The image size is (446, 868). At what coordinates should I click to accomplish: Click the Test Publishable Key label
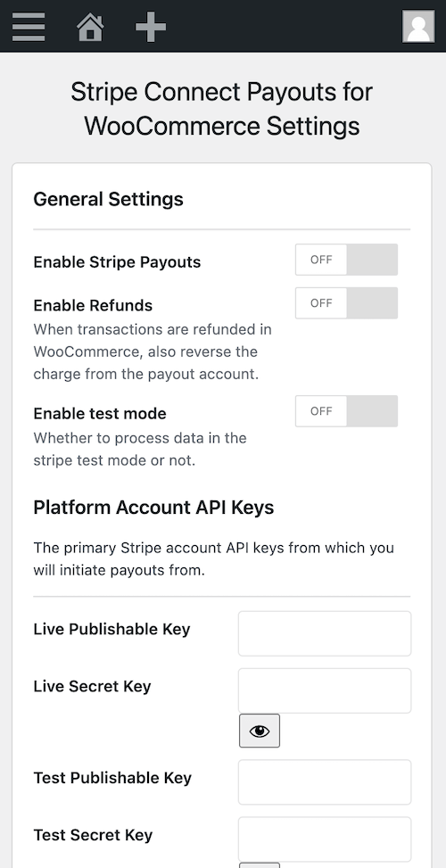[x=112, y=778]
